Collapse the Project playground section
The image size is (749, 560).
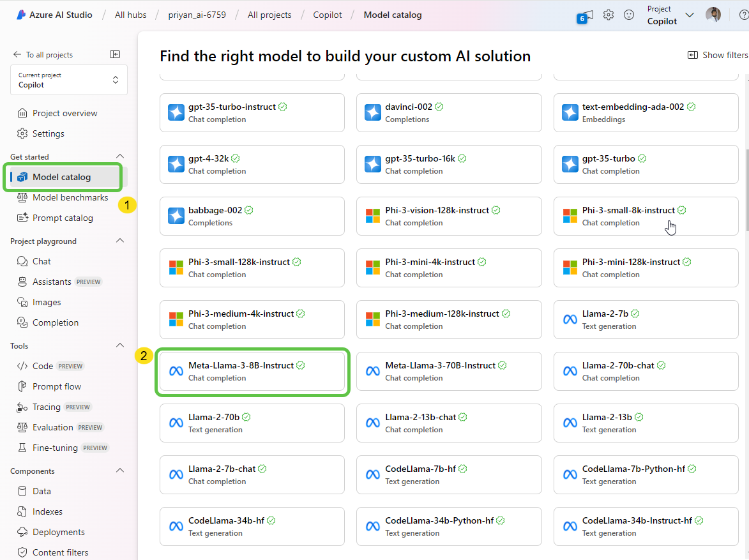(119, 241)
